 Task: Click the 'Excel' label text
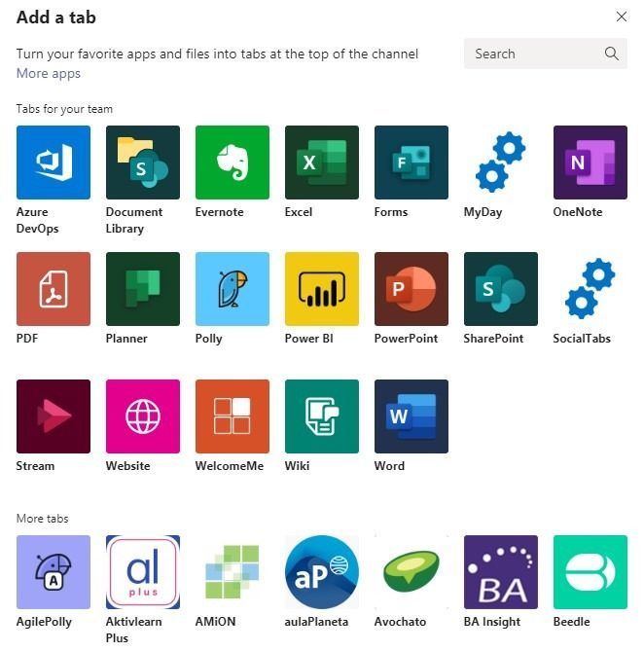point(299,212)
